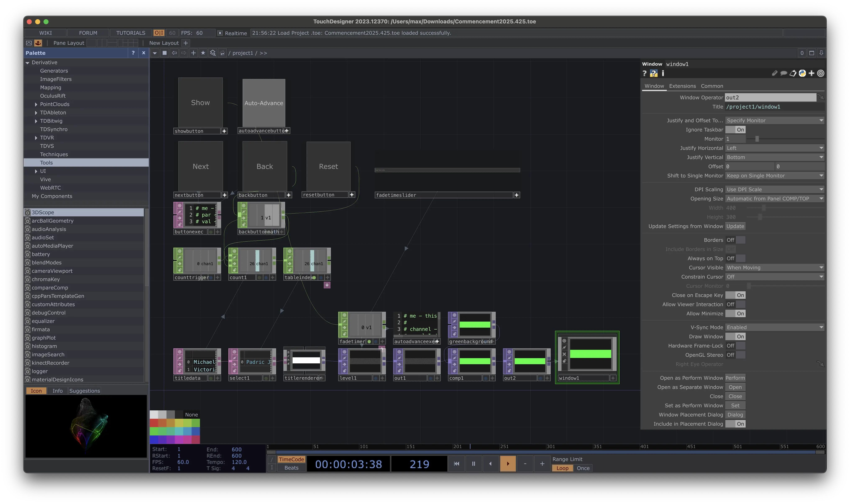Open the V-Sync Mode dropdown
Screen dimensions: 850x504
point(774,327)
